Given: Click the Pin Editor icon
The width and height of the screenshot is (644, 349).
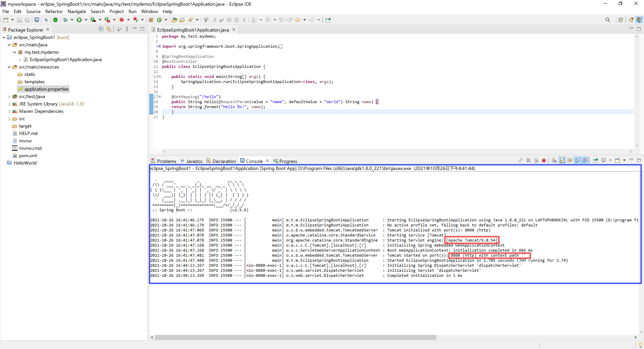Looking at the screenshot, I should [x=328, y=20].
